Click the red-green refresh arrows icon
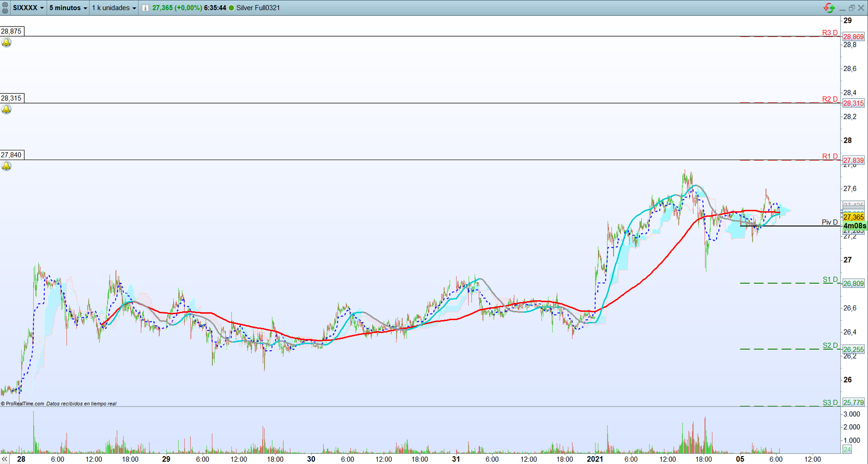The image size is (868, 464). click(x=829, y=7)
